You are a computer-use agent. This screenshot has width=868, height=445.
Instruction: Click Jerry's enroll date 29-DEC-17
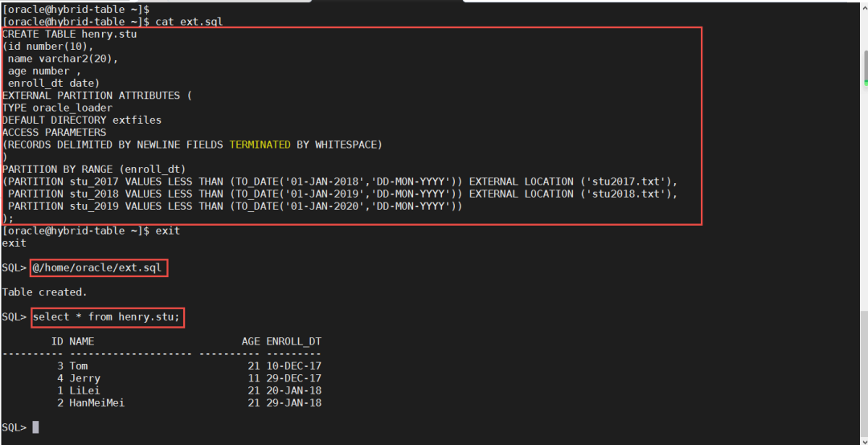click(x=293, y=378)
